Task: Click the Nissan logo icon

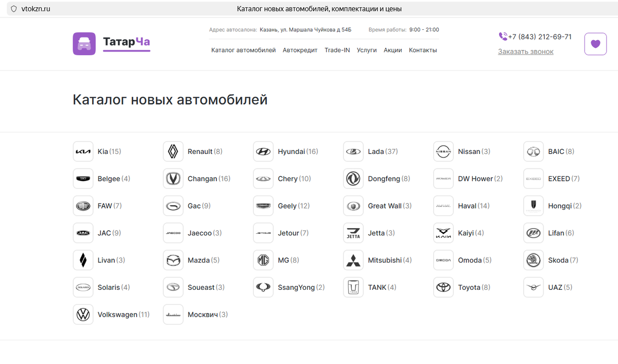Action: point(443,151)
